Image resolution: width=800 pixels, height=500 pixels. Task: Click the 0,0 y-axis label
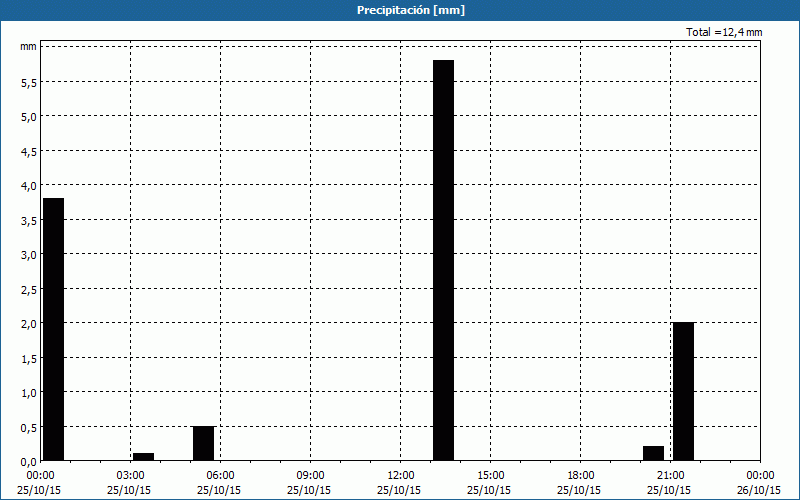(29, 462)
